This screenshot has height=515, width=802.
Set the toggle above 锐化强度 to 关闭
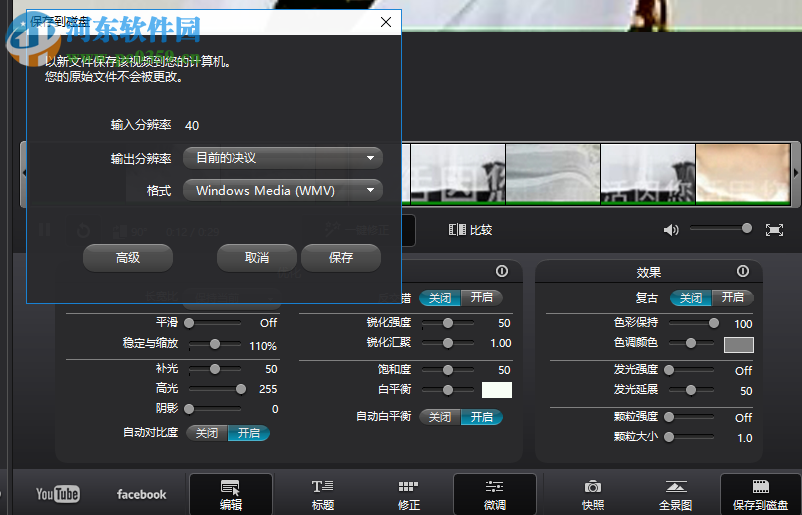pos(440,298)
